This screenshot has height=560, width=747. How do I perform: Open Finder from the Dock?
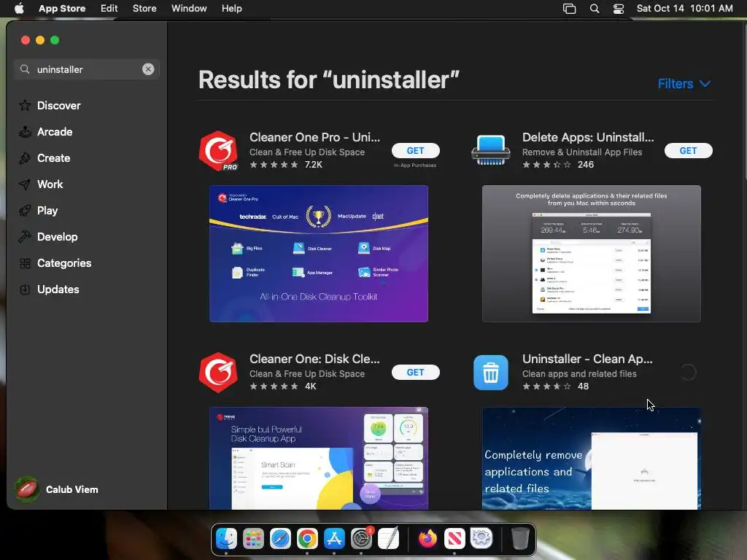[x=226, y=539]
